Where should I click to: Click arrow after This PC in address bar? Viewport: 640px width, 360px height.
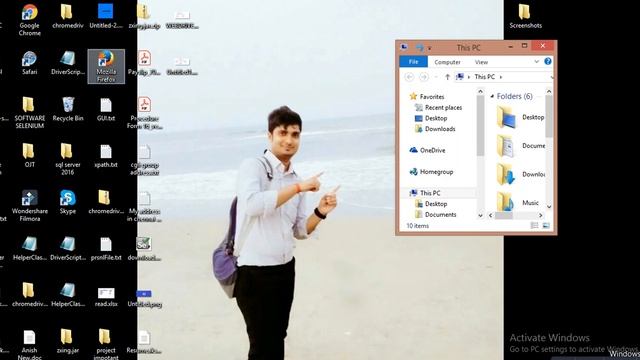point(501,77)
